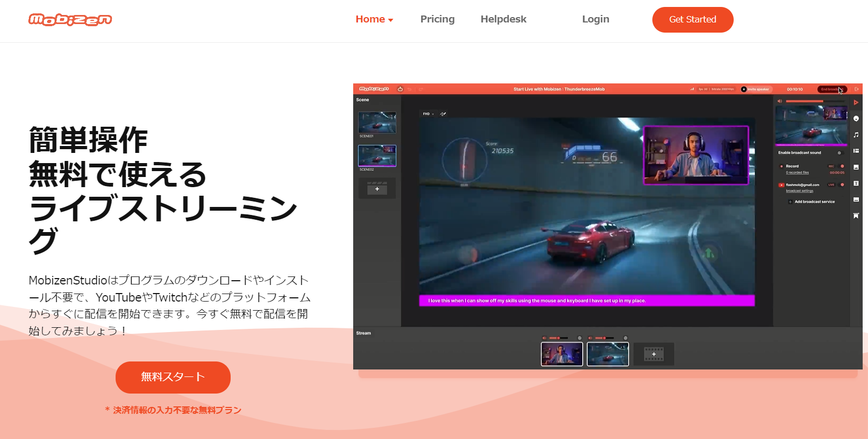
Task: Select the webcam stream thumbnail
Action: point(562,354)
